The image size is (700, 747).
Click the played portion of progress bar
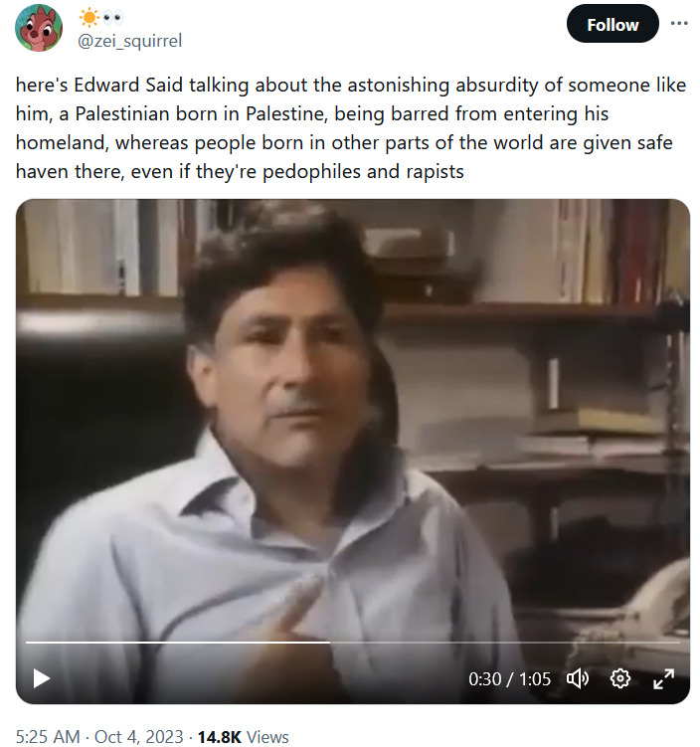pyautogui.click(x=178, y=643)
